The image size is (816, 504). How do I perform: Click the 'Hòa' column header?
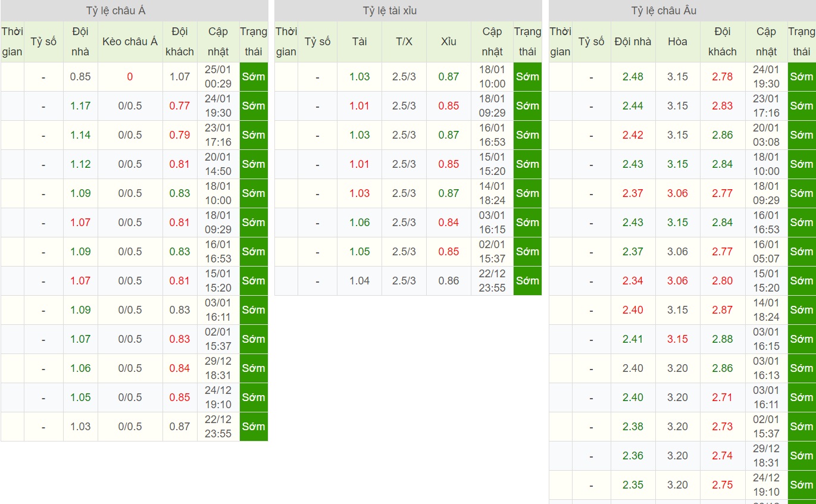tap(677, 42)
